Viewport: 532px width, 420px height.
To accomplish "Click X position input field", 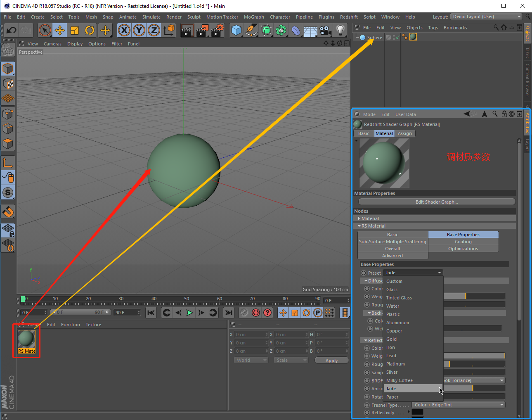I will (x=250, y=335).
